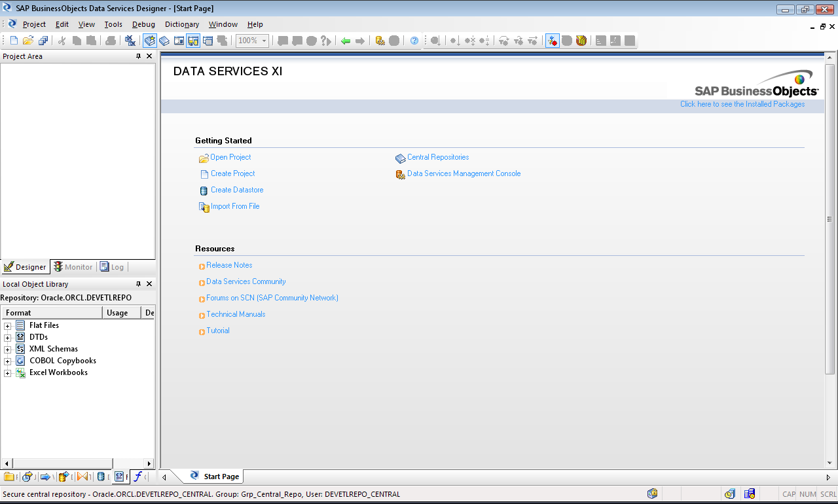Click link to see the Installed Packages
This screenshot has width=838, height=504.
pyautogui.click(x=742, y=104)
